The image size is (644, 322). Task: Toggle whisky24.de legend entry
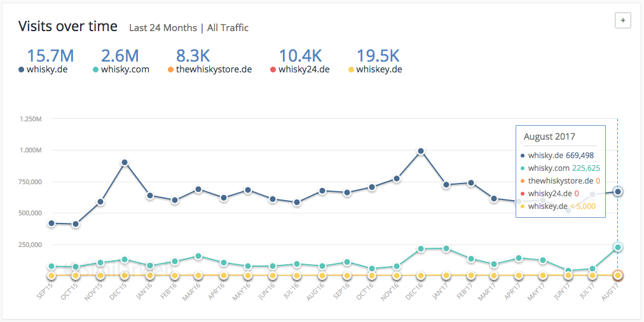300,69
